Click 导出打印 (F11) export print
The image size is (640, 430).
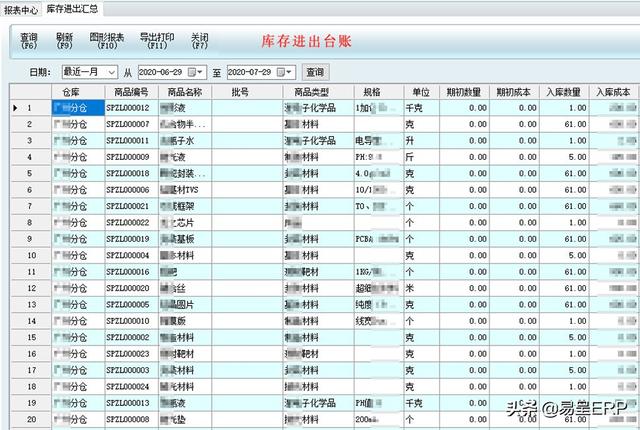click(x=157, y=40)
